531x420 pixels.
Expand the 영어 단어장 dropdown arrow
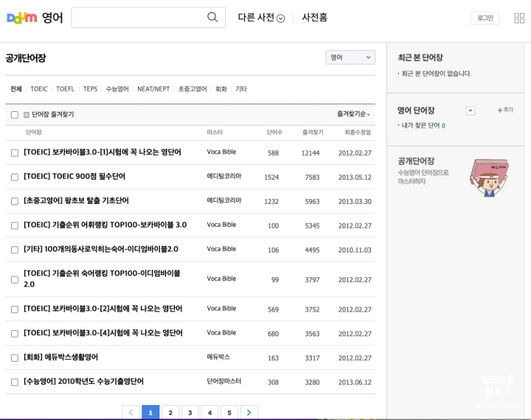tap(471, 110)
